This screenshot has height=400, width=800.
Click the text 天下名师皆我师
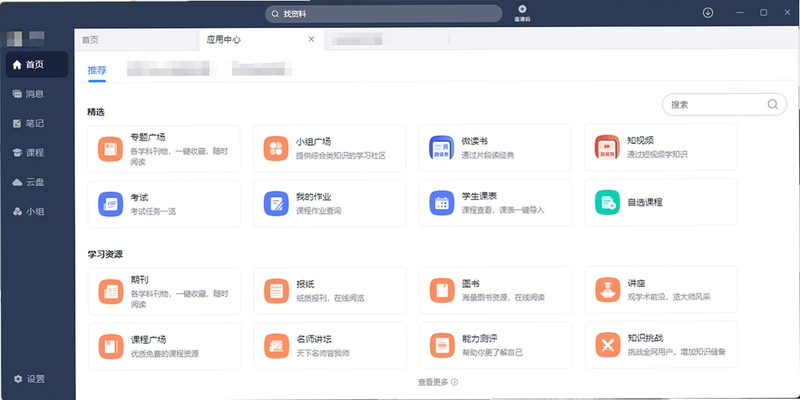pyautogui.click(x=323, y=353)
